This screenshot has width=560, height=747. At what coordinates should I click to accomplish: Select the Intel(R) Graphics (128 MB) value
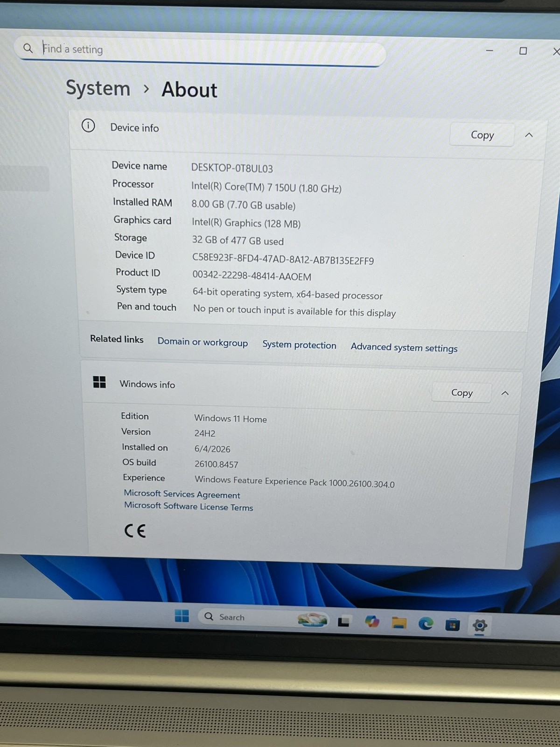246,223
